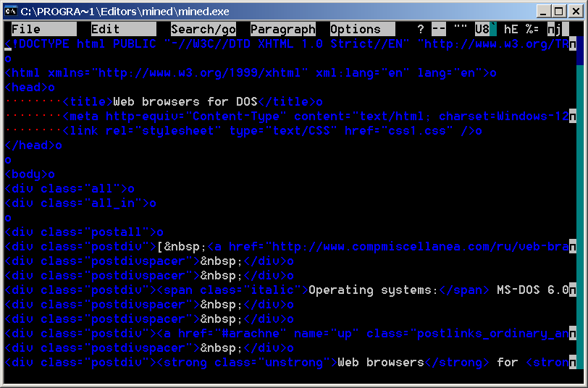Open the Search/go menu

[x=203, y=30]
